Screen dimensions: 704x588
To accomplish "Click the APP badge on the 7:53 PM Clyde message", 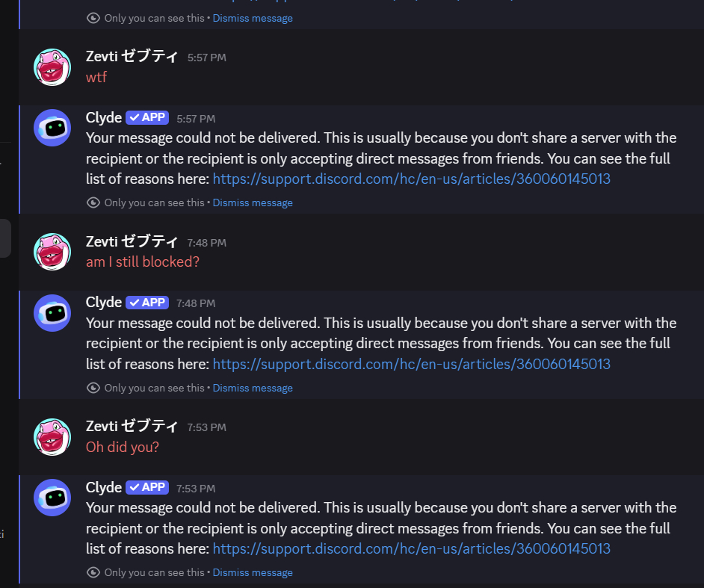I will click(x=147, y=487).
